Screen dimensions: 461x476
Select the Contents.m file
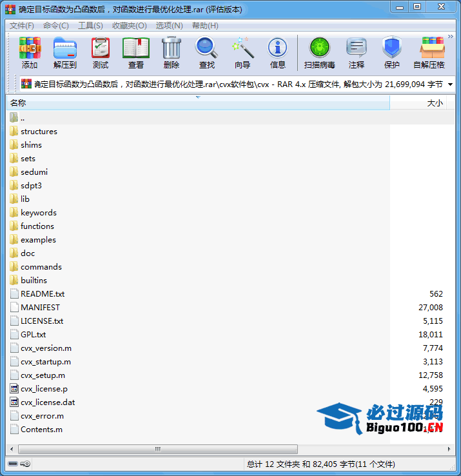pyautogui.click(x=41, y=430)
